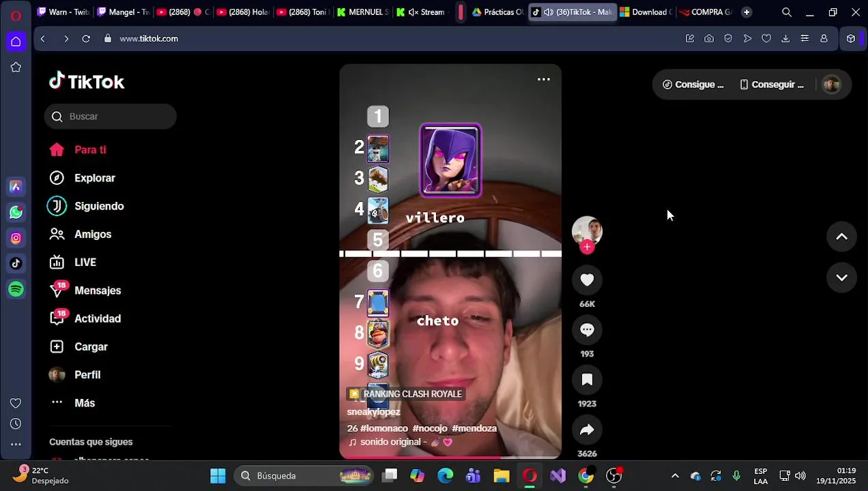Open the sonido original sound link
This screenshot has height=491, width=868.
[400, 442]
